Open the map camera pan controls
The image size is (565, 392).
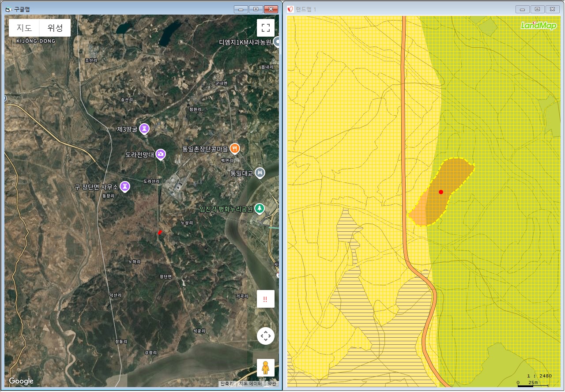click(x=266, y=336)
